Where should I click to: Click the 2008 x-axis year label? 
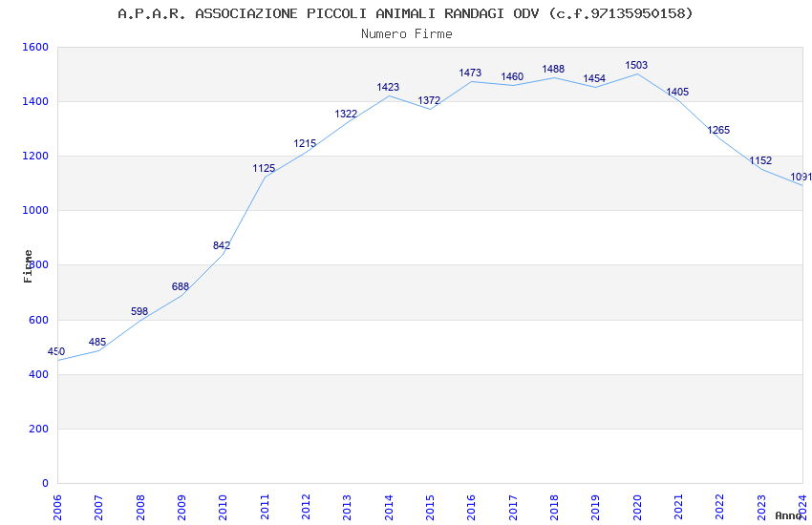pyautogui.click(x=140, y=508)
